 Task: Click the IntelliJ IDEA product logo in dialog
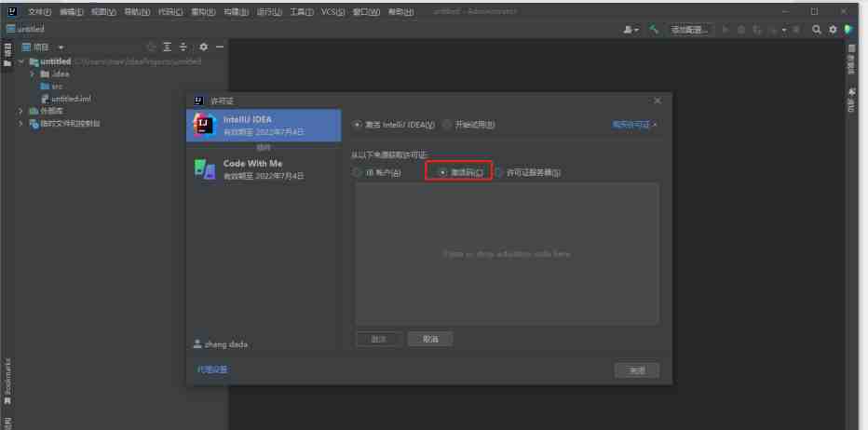204,125
